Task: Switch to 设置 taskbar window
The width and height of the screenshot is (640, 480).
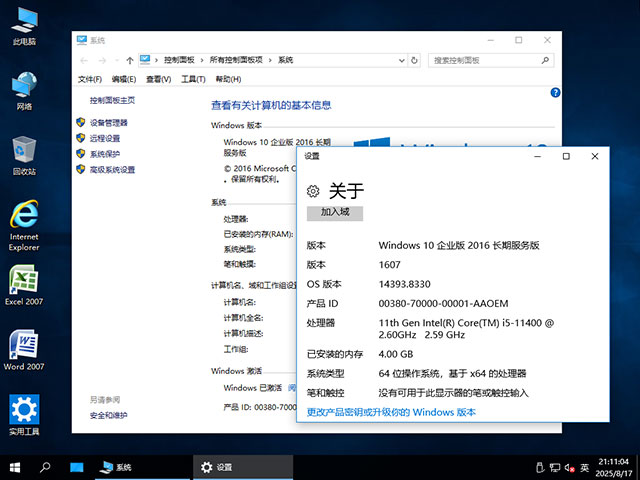Action: 243,467
